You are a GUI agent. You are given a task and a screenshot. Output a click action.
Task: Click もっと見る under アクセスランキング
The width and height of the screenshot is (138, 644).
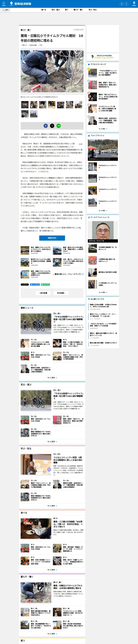103,129
